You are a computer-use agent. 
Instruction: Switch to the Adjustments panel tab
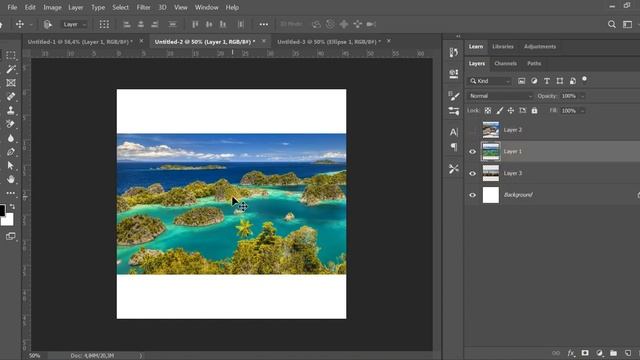click(x=540, y=47)
